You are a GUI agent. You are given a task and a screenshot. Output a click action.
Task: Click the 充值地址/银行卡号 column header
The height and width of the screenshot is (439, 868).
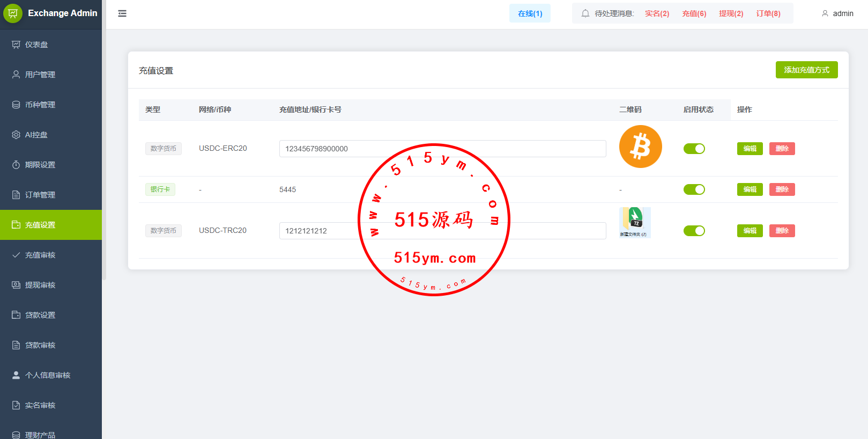tap(310, 109)
